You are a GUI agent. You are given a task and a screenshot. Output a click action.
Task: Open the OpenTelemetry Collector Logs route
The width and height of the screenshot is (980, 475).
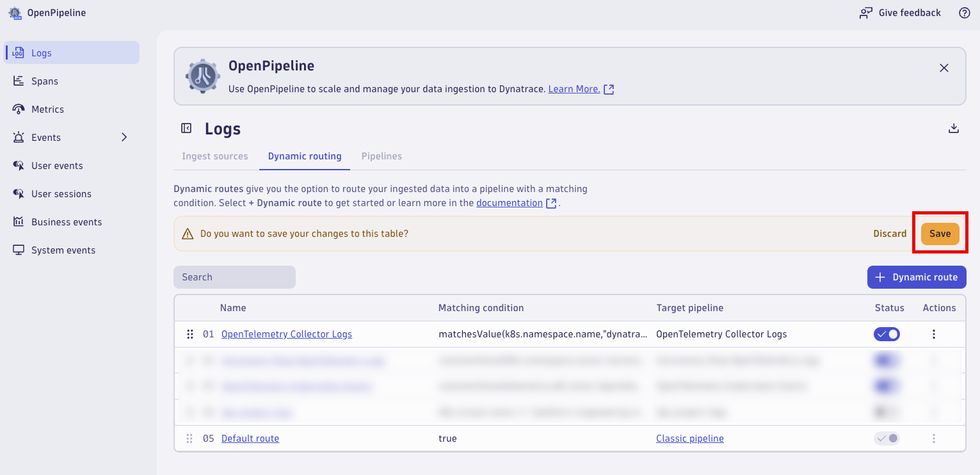287,334
